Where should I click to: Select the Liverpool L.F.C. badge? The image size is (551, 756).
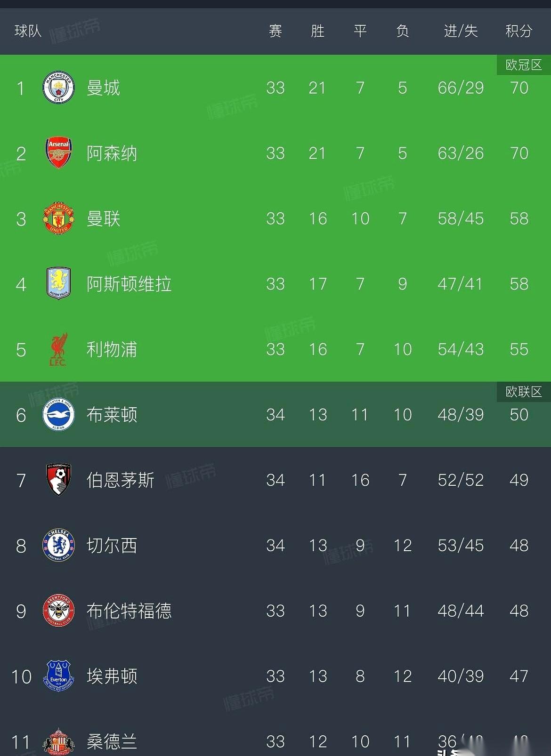click(57, 349)
